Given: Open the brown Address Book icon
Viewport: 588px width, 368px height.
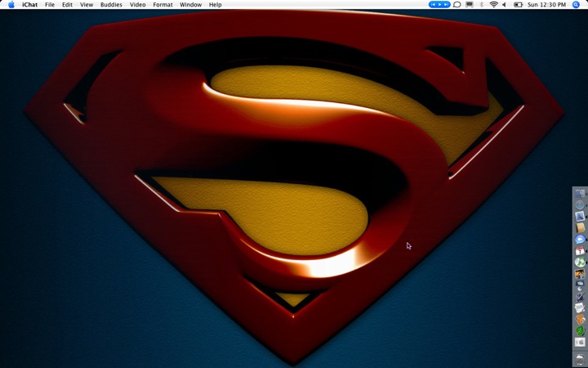Looking at the screenshot, I should (580, 228).
